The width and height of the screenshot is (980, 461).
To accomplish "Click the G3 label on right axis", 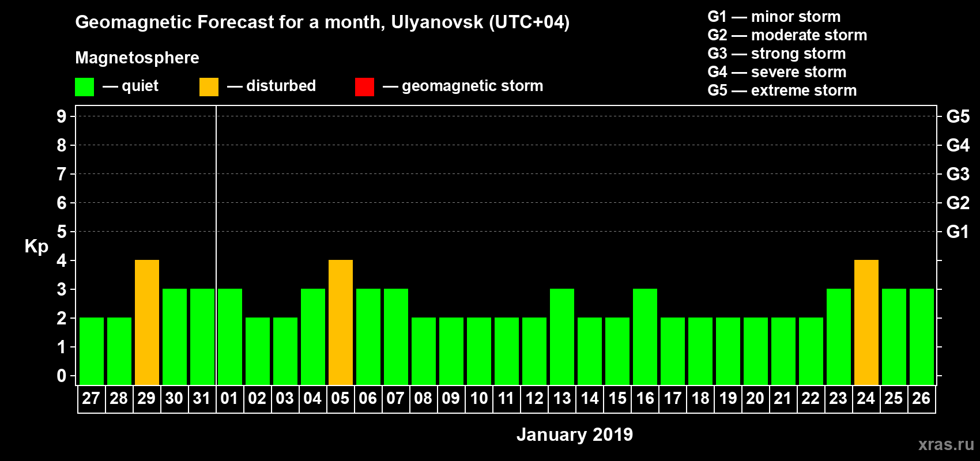I will pos(958,174).
